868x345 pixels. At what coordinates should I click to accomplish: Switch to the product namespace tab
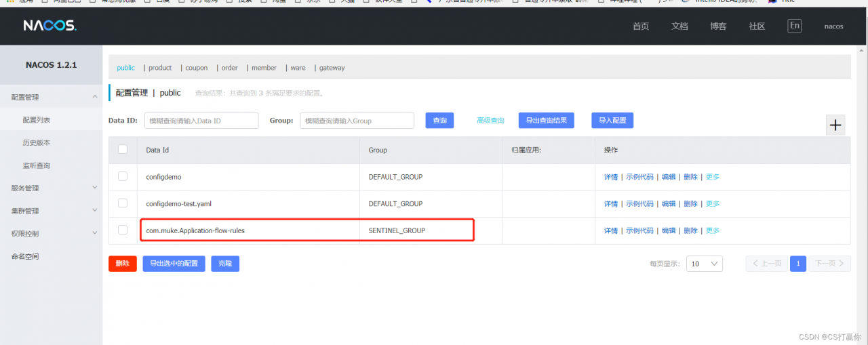click(x=160, y=68)
